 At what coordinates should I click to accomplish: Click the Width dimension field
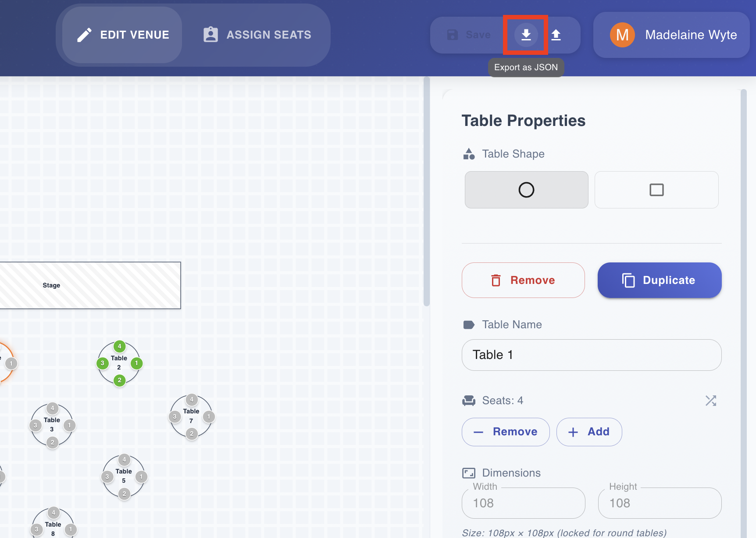(523, 503)
